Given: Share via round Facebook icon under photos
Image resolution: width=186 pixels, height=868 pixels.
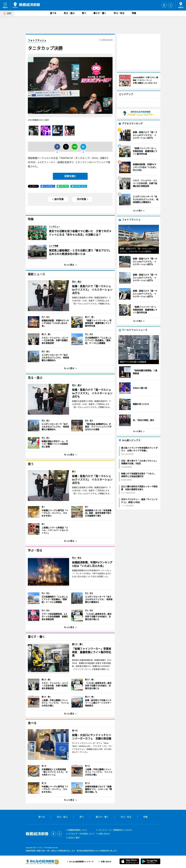Looking at the screenshot, I should point(57,147).
